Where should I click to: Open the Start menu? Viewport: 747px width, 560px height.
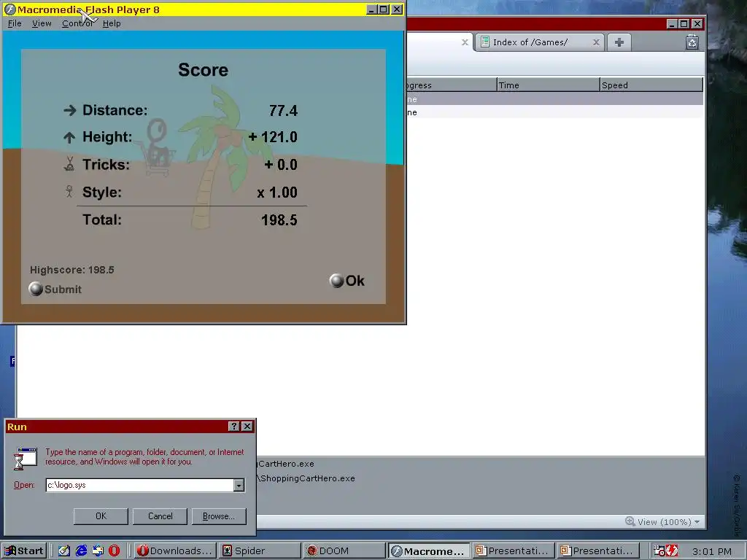click(24, 551)
